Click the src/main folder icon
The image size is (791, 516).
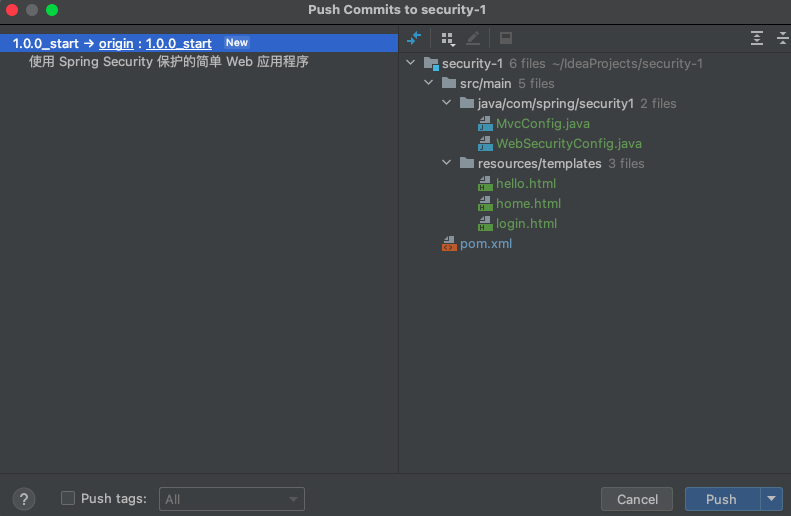pos(448,83)
